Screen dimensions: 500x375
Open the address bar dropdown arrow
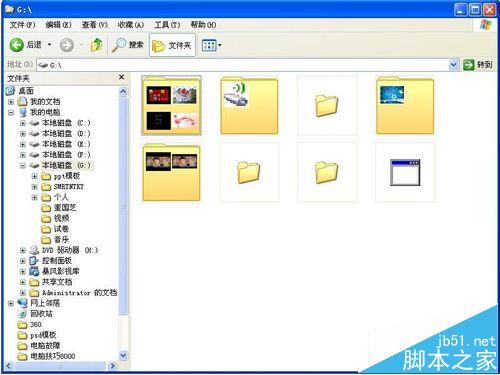point(453,65)
